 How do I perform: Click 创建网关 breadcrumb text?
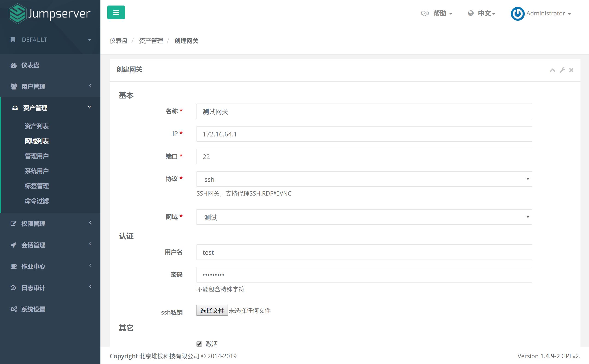[x=187, y=41]
